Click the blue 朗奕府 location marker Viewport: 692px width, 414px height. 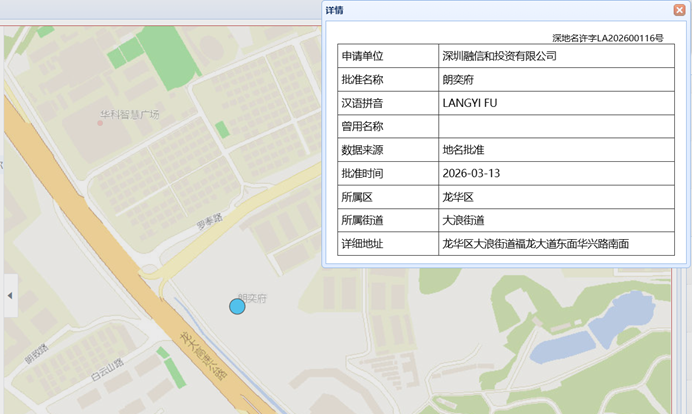(237, 306)
